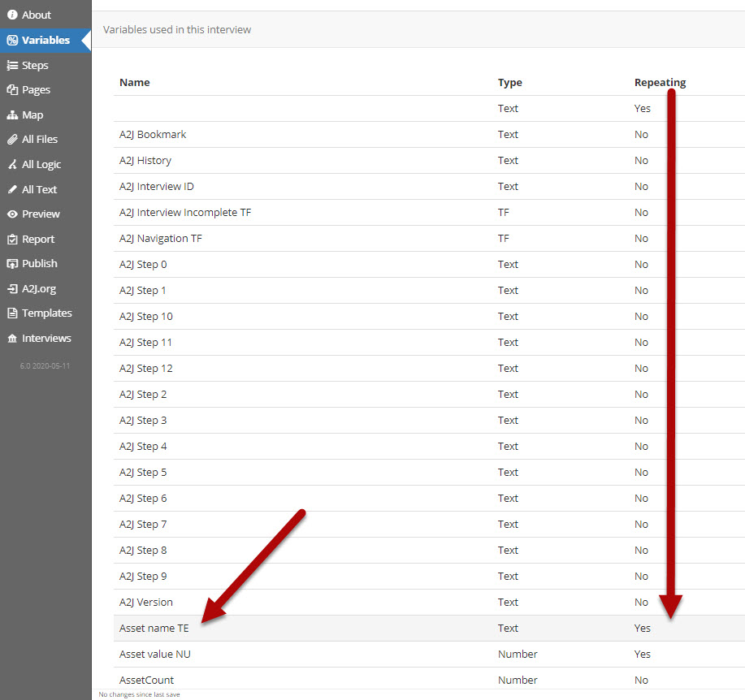Select the Steps list icon
This screenshot has height=700, width=745.
coord(12,65)
